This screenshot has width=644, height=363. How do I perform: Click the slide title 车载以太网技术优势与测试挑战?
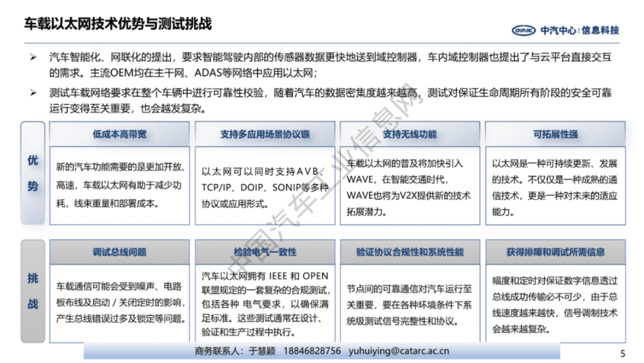(x=117, y=23)
